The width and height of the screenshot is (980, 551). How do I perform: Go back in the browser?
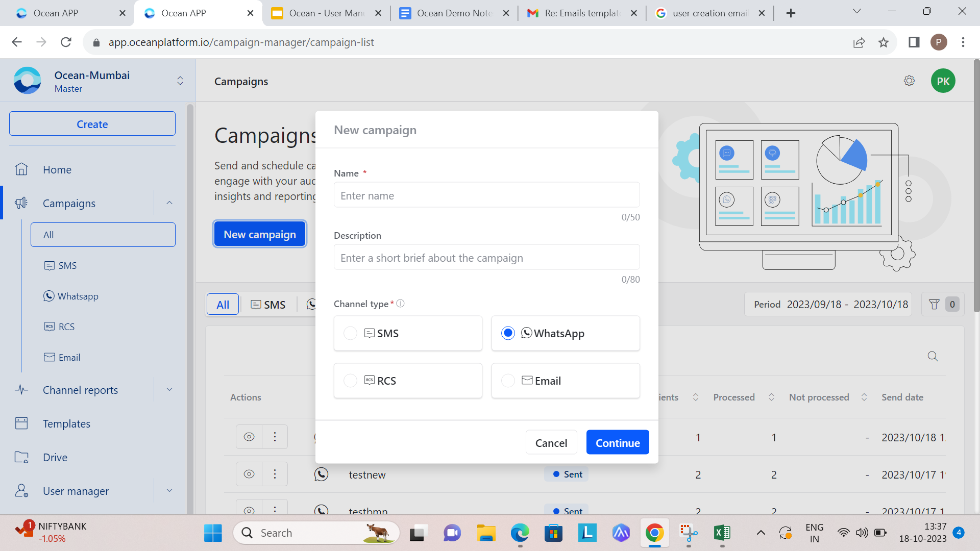tap(17, 42)
